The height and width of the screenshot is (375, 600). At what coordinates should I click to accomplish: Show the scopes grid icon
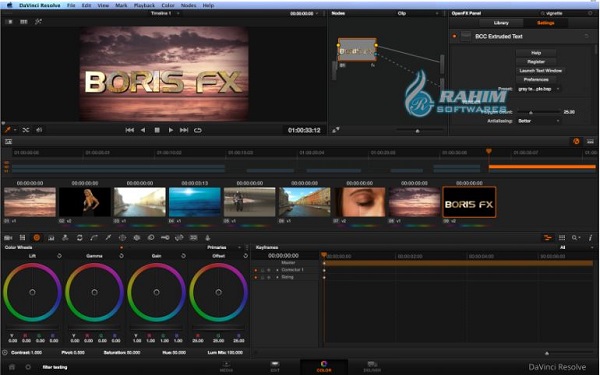tap(562, 238)
